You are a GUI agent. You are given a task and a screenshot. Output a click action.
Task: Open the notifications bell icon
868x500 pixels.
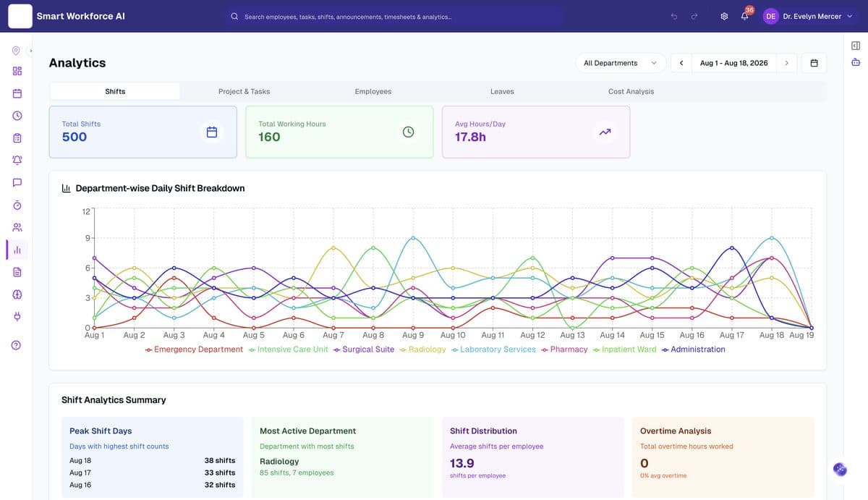click(744, 17)
